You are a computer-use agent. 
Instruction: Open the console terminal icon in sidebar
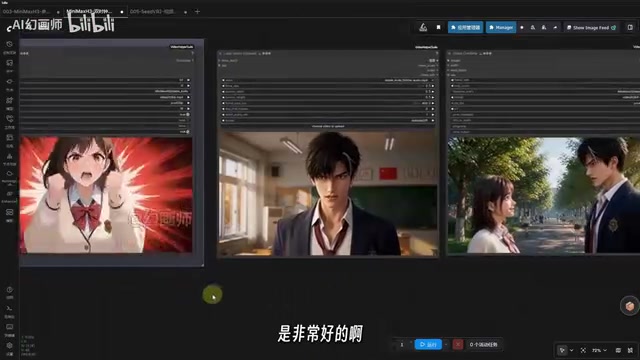coord(9,308)
